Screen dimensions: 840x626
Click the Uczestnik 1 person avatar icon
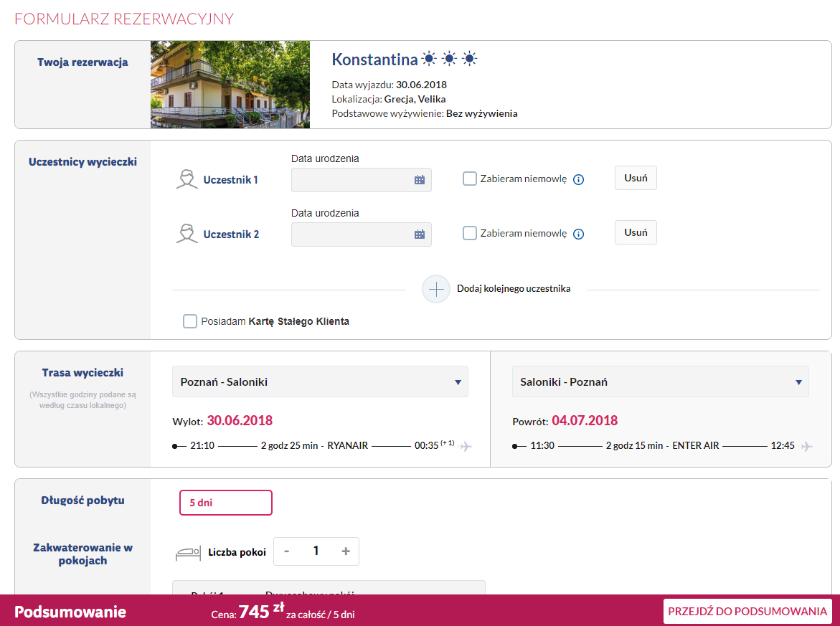point(187,179)
